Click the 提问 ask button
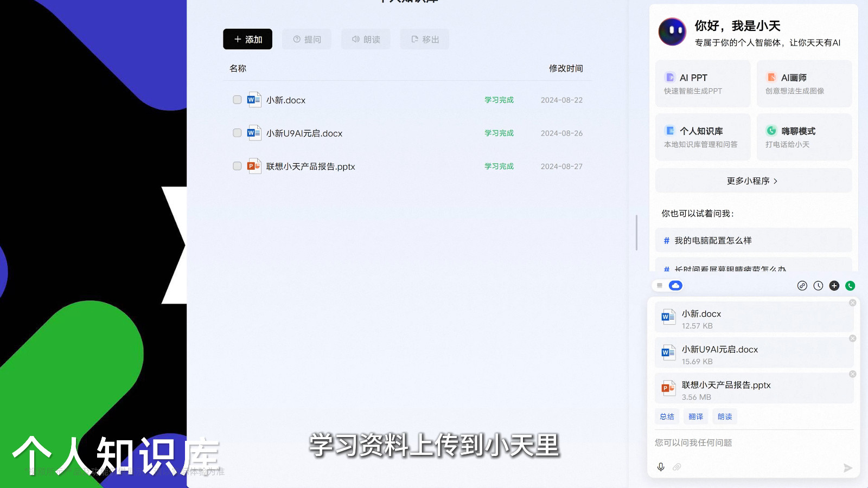Image resolution: width=868 pixels, height=488 pixels. 307,39
